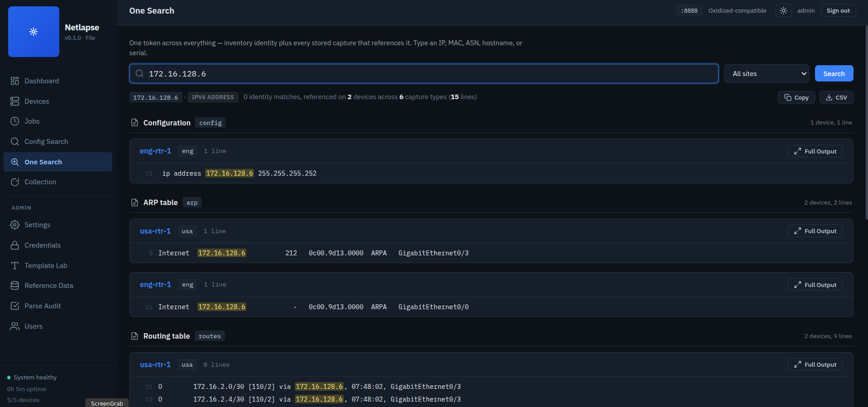Click the Template Lab T icon
Viewport: 868px width, 407px height.
(15, 266)
